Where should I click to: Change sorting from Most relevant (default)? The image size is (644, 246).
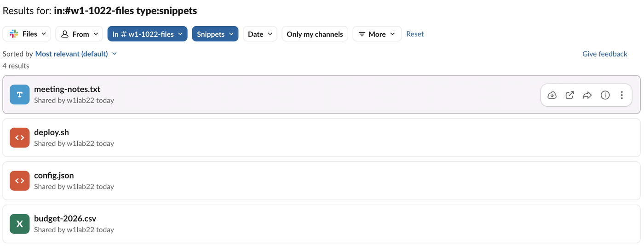point(76,54)
